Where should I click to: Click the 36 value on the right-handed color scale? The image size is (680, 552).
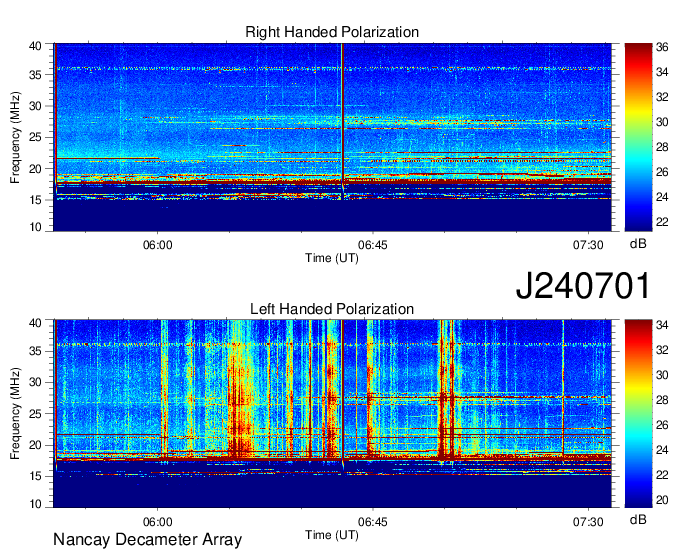coord(662,47)
